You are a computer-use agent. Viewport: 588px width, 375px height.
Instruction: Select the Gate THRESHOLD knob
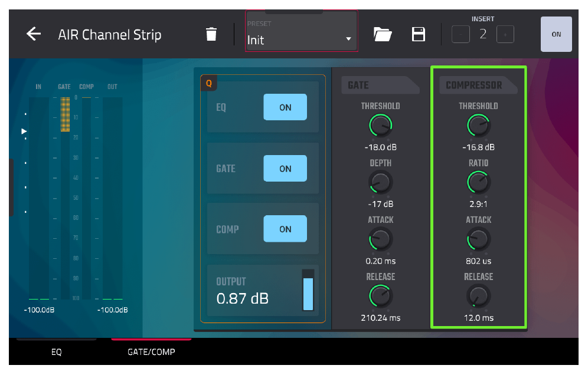(381, 126)
